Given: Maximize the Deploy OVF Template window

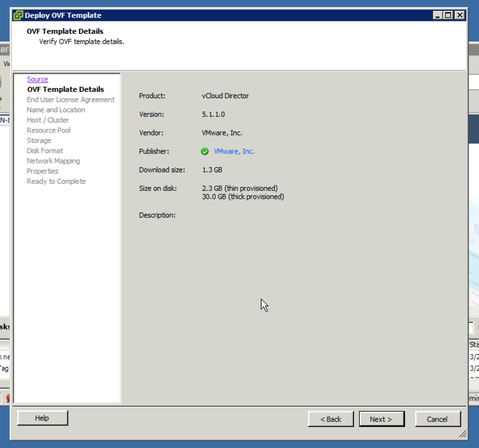Looking at the screenshot, I should pos(448,15).
